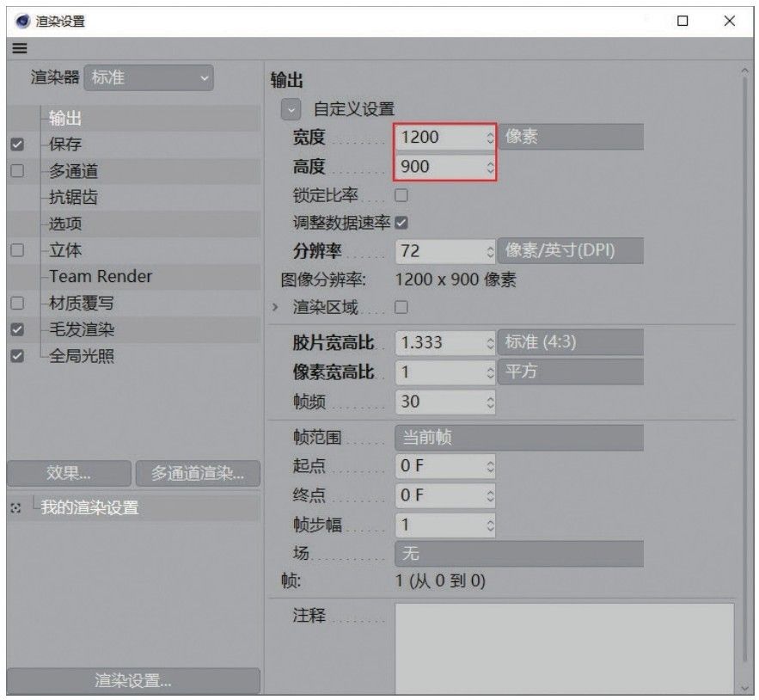The height and width of the screenshot is (700, 759).
Task: Click the scrollbar up arrow
Action: [745, 71]
